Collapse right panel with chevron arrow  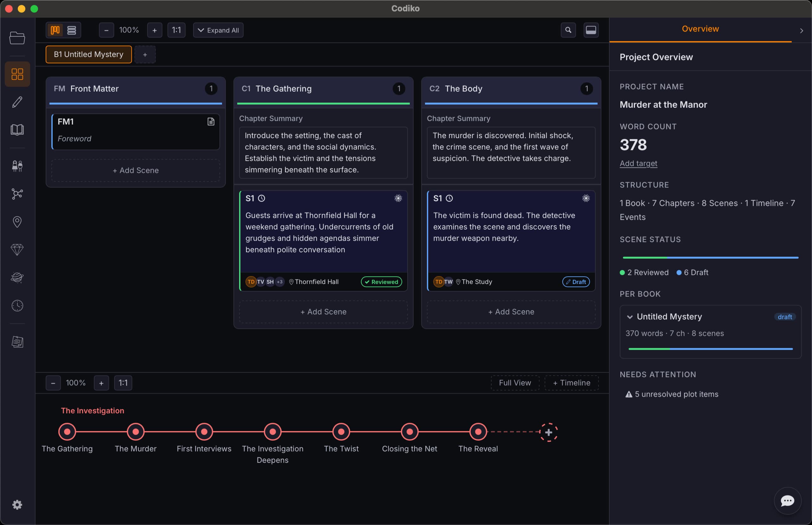[802, 31]
